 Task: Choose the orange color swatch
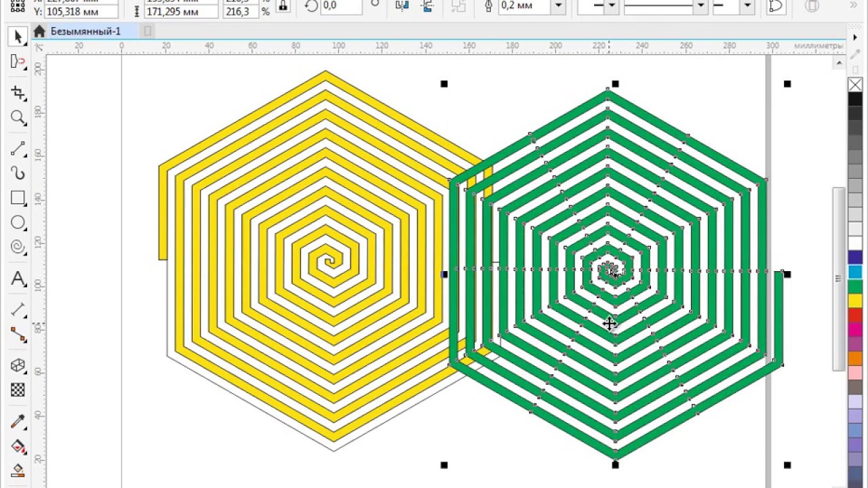(x=855, y=359)
